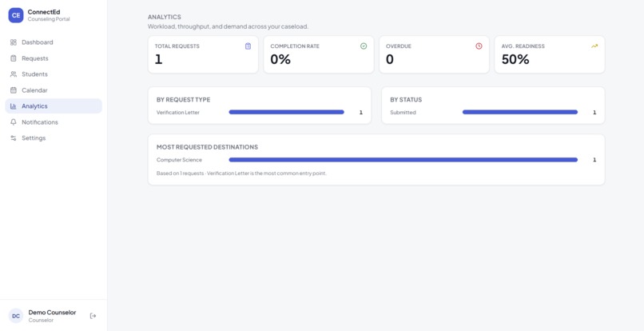Click the Verification Letter progress bar
The image size is (644, 331).
[286, 112]
